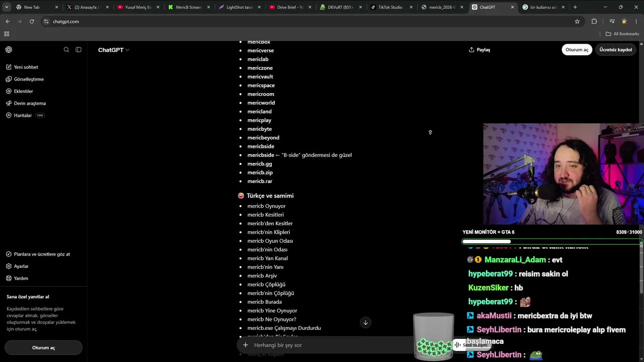Screen dimensions: 644x362
Task: Click the 'mericvault' list item
Action: pos(260,76)
